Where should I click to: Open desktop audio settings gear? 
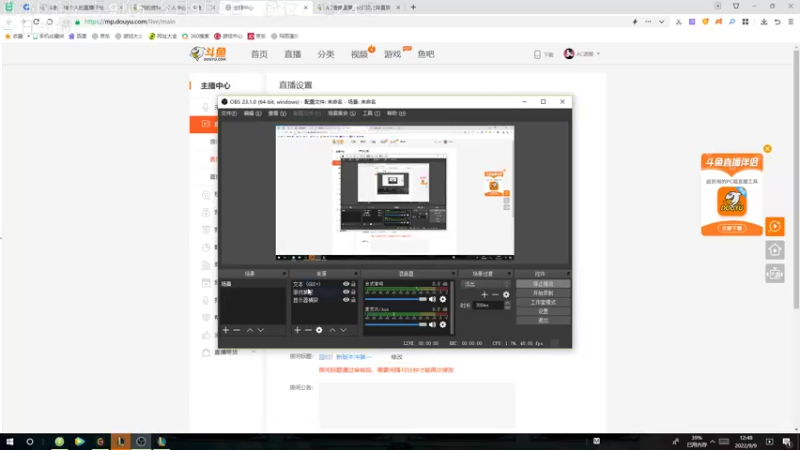coord(443,299)
